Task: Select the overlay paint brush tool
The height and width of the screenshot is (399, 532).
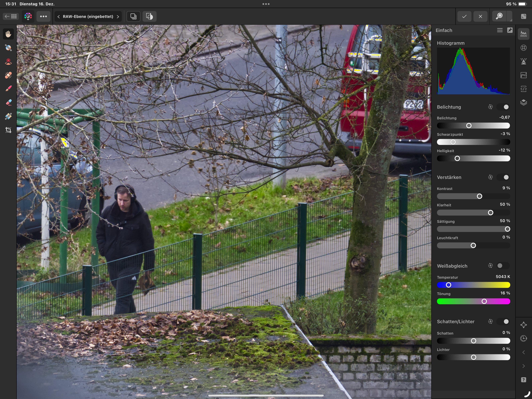Action: pyautogui.click(x=8, y=89)
